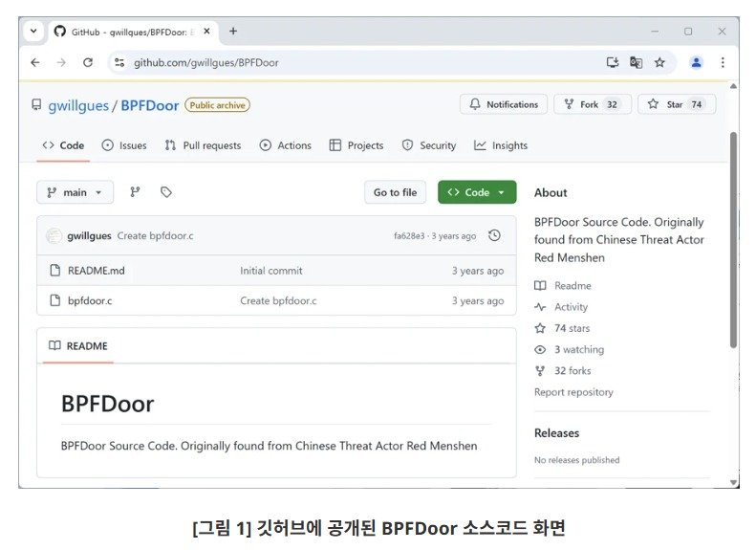View tags via tag icon

pyautogui.click(x=166, y=192)
